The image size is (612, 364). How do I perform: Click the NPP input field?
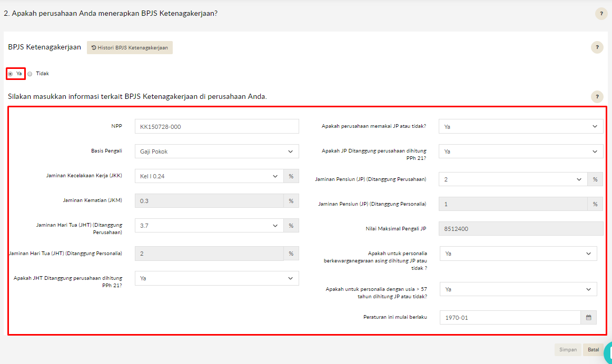(216, 127)
